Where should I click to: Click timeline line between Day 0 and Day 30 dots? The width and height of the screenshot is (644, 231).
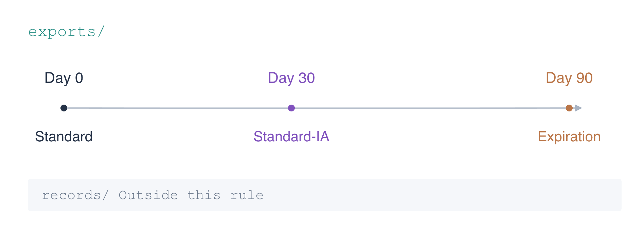point(178,108)
